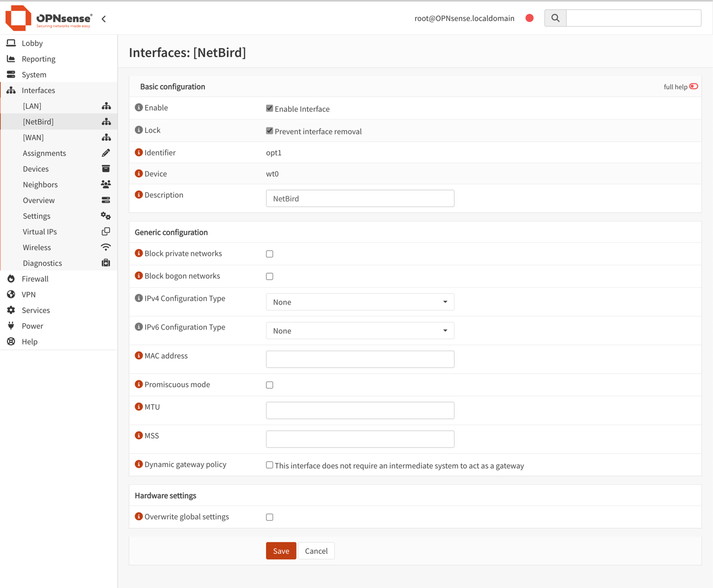Screen dimensions: 713x588
Task: Click the info icon beside Block bogon networks
Action: (139, 276)
